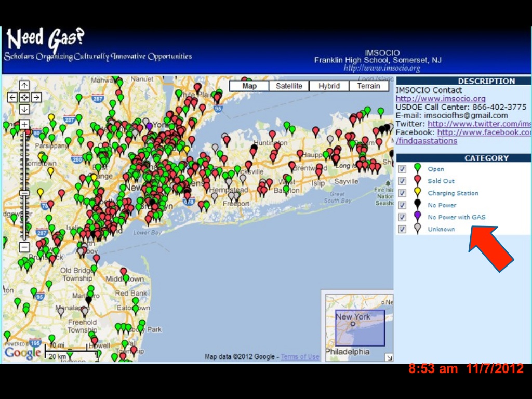Pan the map down with arrow button
The image size is (532, 399).
click(24, 109)
